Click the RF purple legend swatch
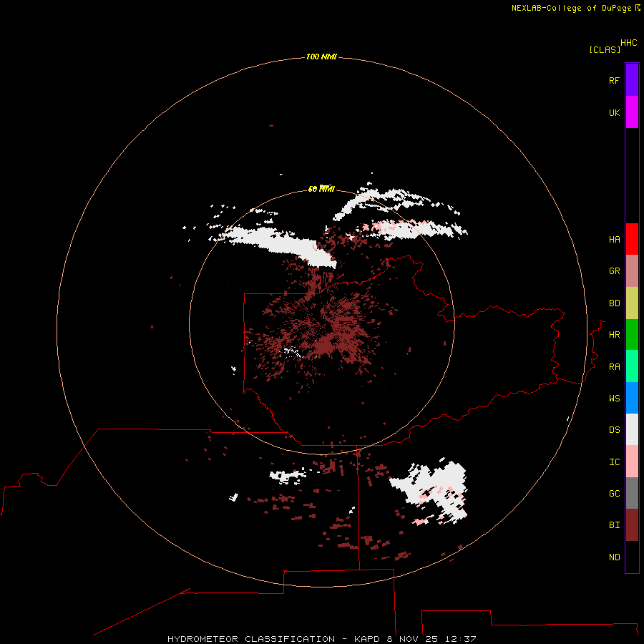The width and height of the screenshot is (644, 644). (x=632, y=80)
